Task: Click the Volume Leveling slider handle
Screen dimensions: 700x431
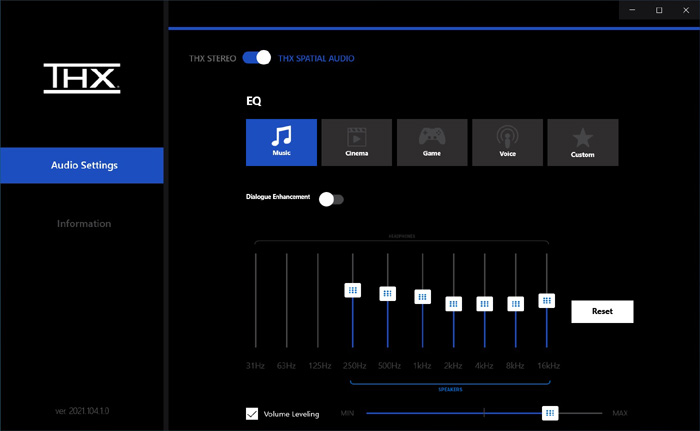Action: [x=549, y=413]
